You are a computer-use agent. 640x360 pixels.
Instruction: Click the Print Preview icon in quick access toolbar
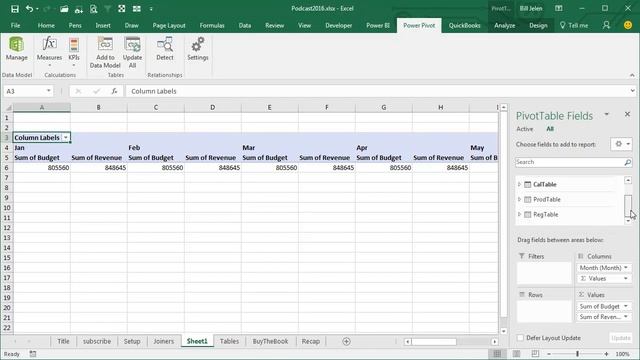point(93,9)
